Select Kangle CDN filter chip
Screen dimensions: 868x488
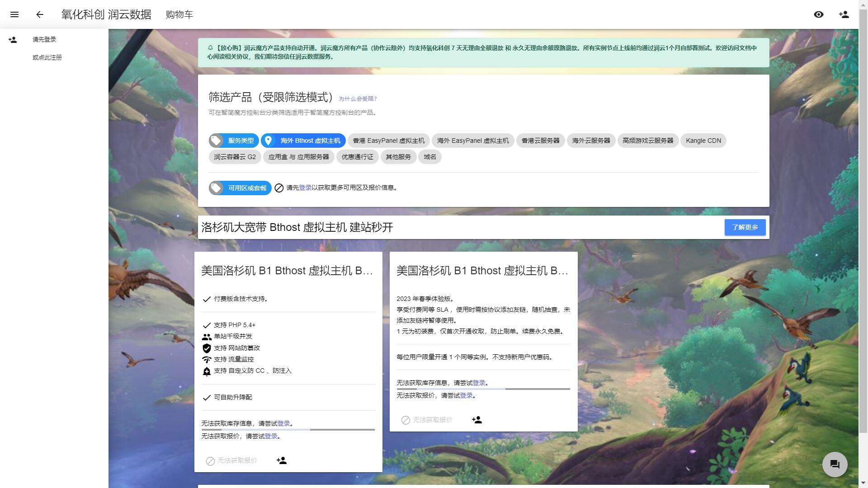(x=703, y=141)
